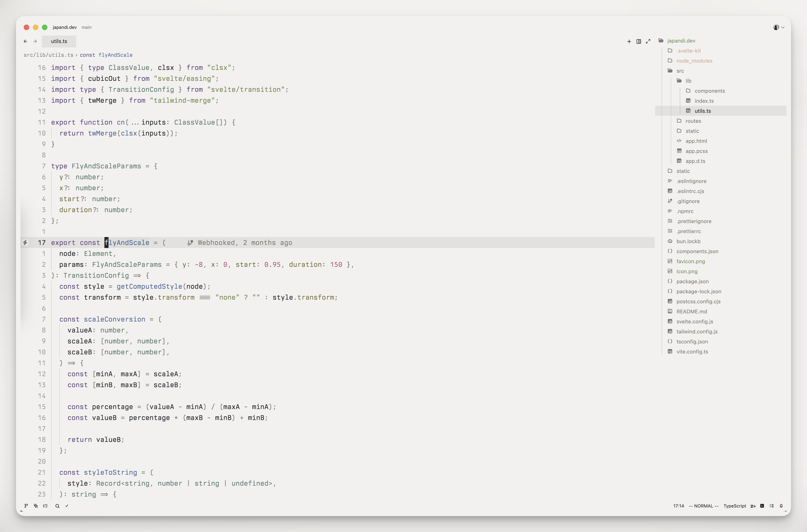
Task: Toggle the terminal panel icon
Action: pos(762,506)
